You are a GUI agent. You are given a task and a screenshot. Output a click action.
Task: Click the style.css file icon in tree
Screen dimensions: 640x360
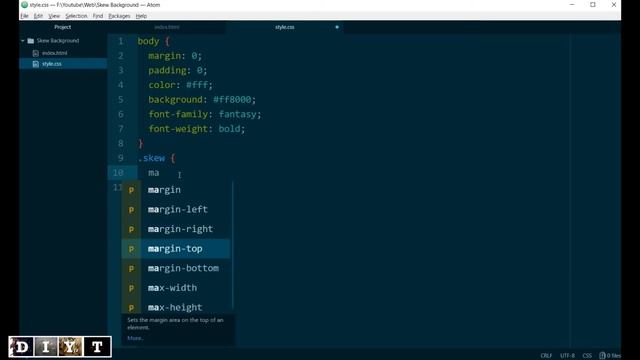(x=36, y=64)
